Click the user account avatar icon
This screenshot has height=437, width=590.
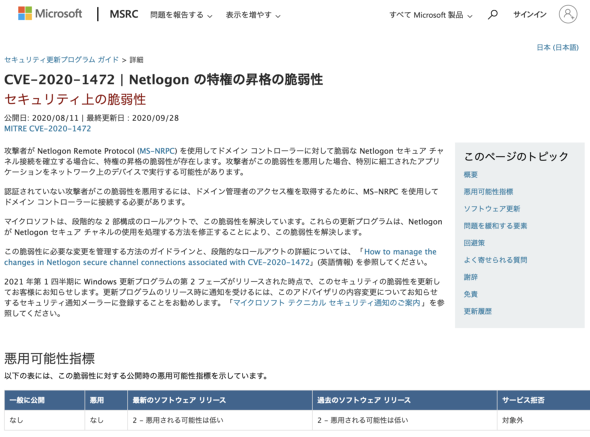[568, 14]
